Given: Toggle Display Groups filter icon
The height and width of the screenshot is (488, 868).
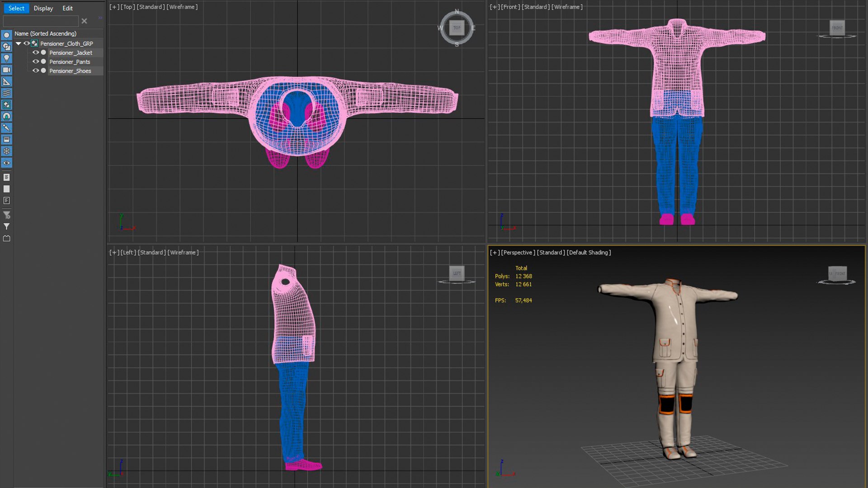Looking at the screenshot, I should 6,105.
